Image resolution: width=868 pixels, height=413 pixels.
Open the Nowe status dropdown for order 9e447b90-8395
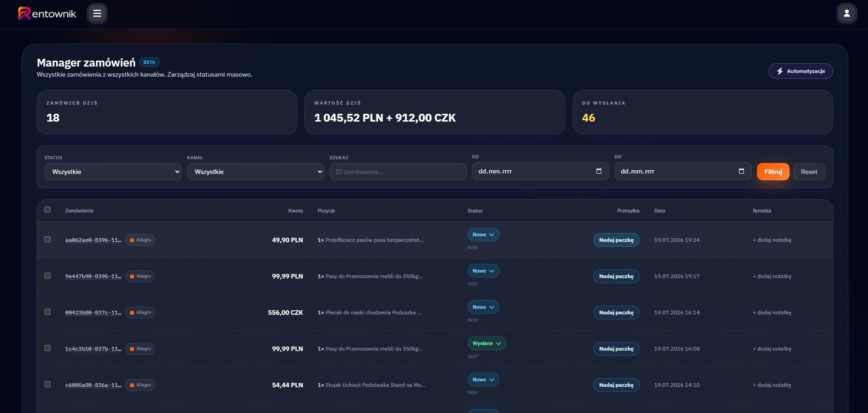483,271
